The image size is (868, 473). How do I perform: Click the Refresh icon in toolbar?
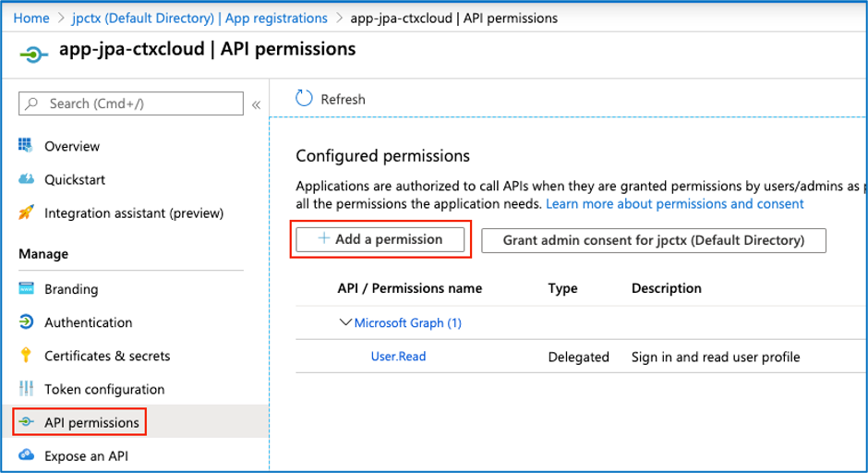305,99
